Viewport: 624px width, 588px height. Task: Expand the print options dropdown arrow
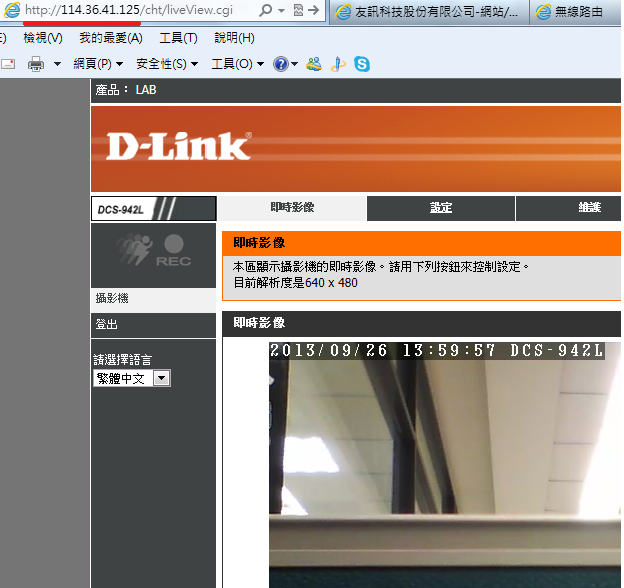coord(57,64)
